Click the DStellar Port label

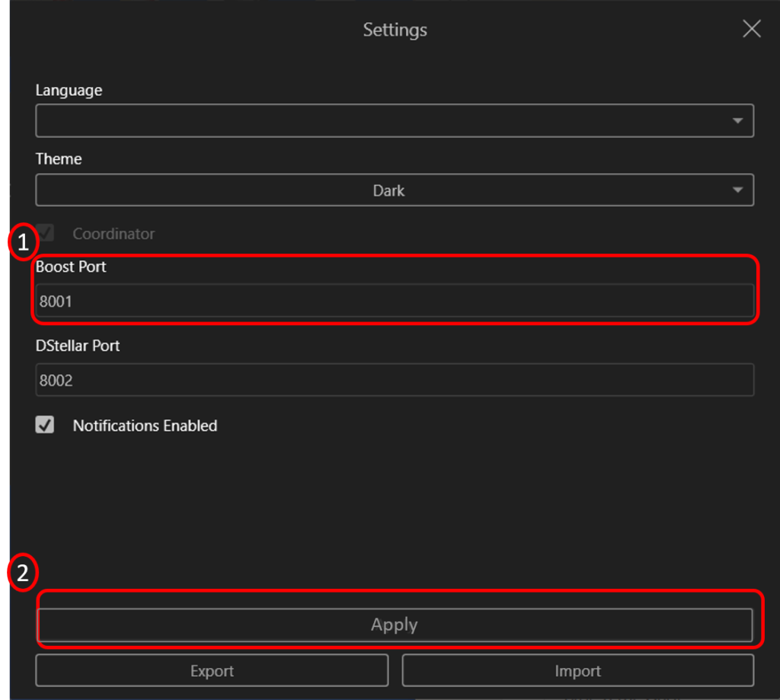(78, 346)
